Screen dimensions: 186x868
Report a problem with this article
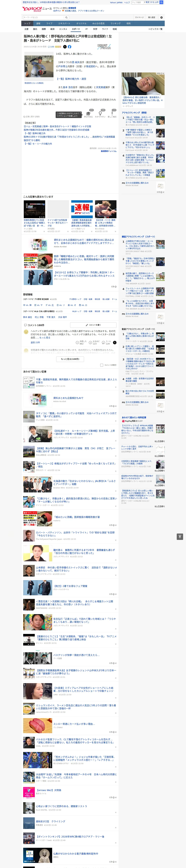[x=32, y=117]
